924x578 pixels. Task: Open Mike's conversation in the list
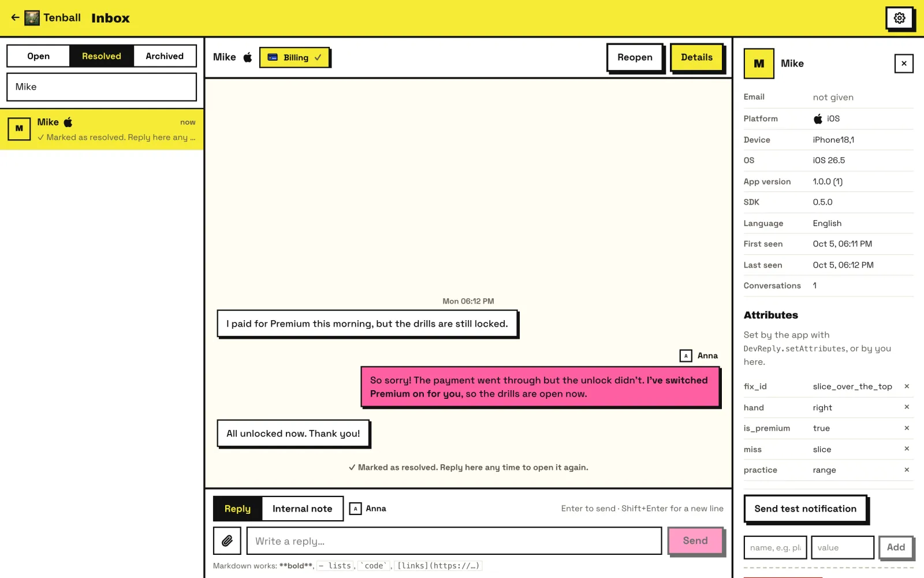(x=102, y=129)
